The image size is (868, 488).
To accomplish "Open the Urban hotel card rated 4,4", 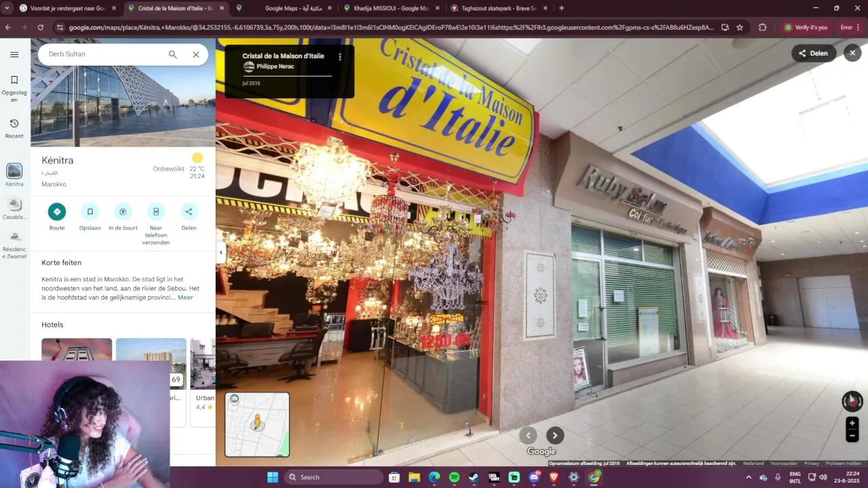I will 203,383.
